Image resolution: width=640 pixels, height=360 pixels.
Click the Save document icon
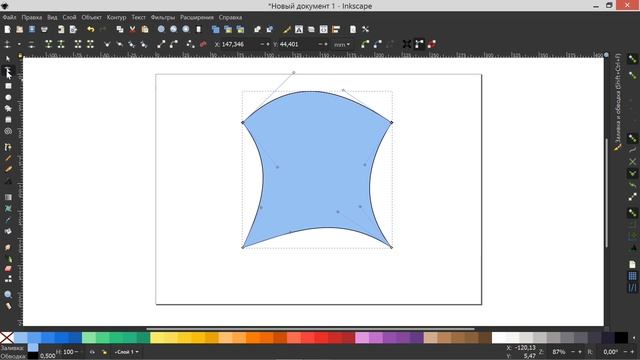[x=32, y=29]
